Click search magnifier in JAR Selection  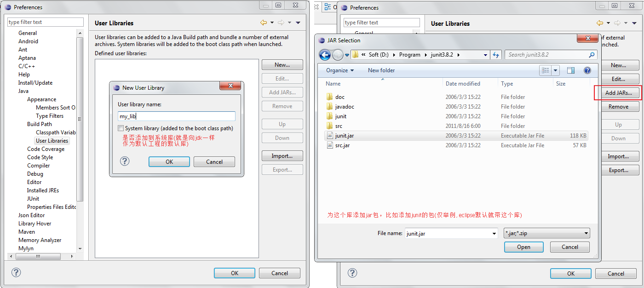coord(592,55)
